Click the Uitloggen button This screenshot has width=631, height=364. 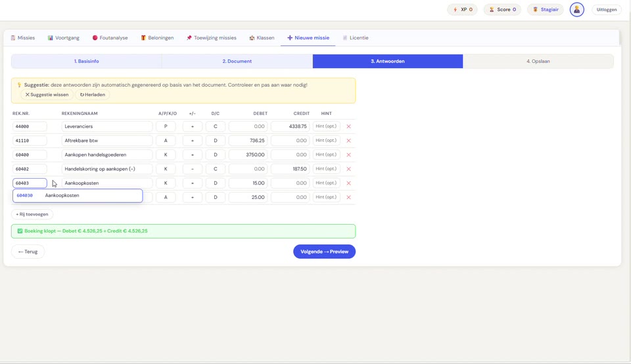[607, 10]
